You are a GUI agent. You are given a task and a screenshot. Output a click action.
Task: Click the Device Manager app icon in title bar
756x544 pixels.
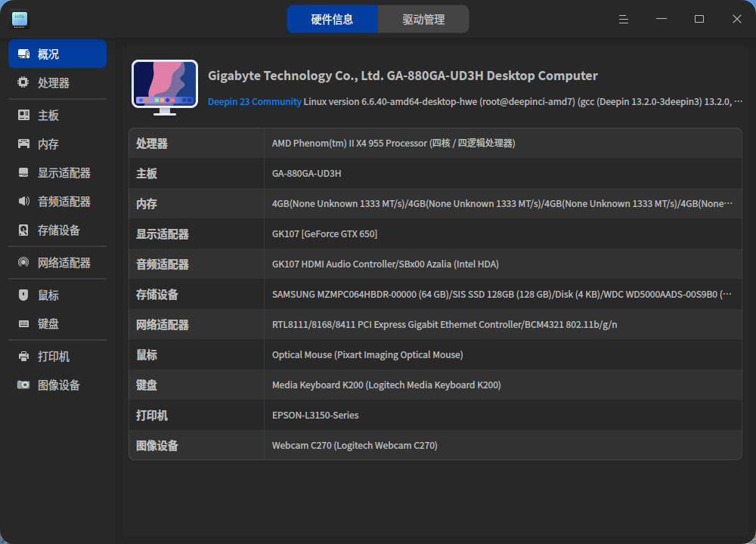pyautogui.click(x=20, y=20)
